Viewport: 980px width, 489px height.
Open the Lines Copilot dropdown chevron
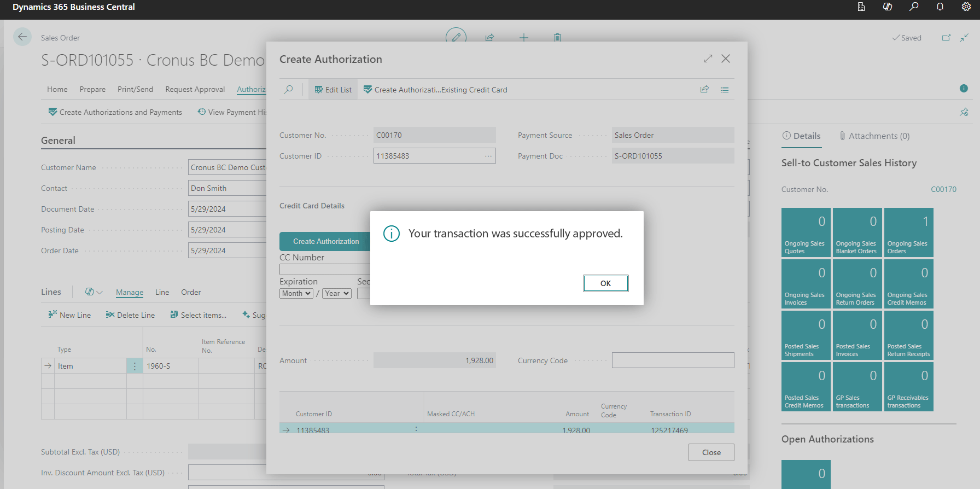click(x=100, y=292)
